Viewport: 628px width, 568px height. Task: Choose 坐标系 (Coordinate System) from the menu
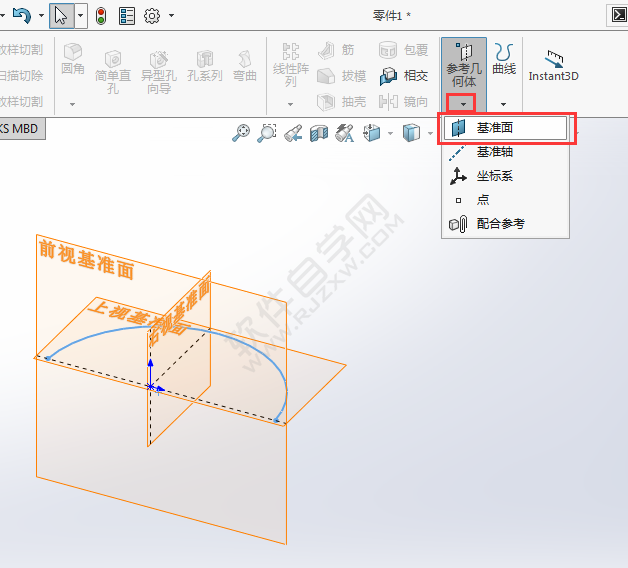click(x=505, y=176)
